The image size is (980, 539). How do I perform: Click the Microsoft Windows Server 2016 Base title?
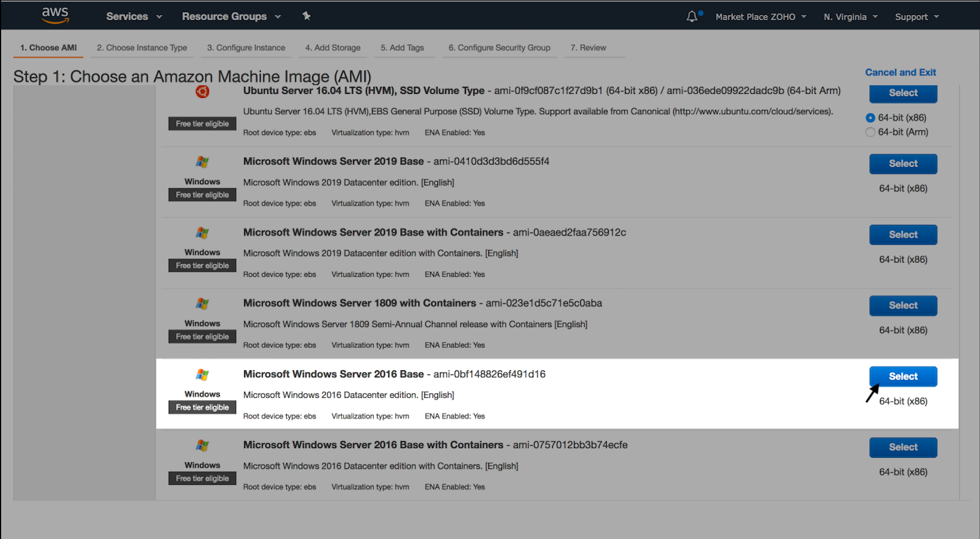pos(333,374)
